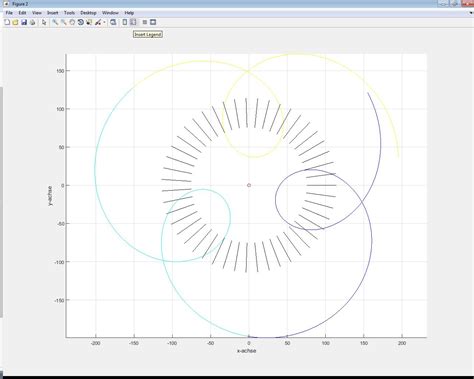Click the Insert Colorbar icon
The height and width of the screenshot is (379, 474).
click(x=125, y=22)
